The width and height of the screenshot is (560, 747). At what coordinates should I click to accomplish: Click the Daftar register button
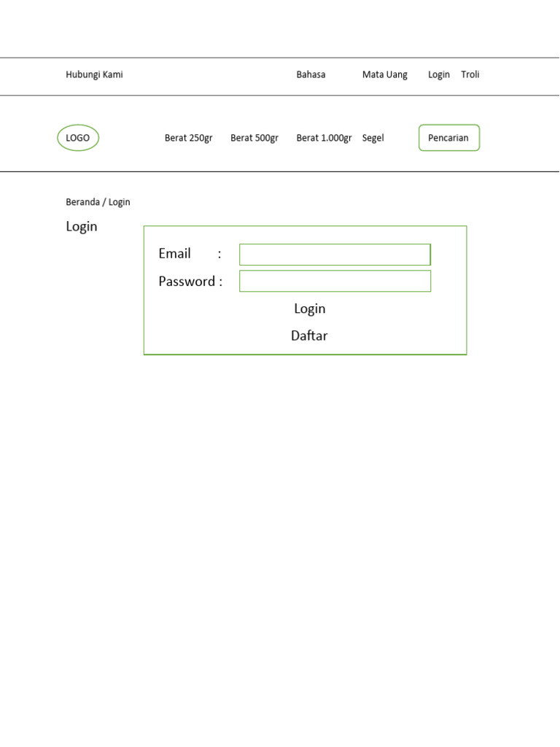(x=309, y=336)
